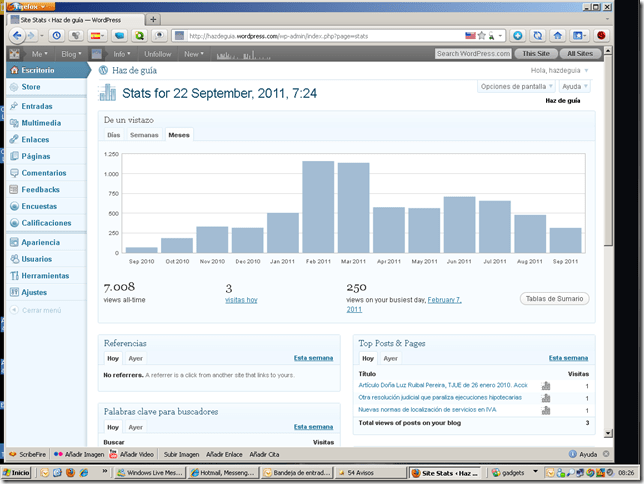Open the visitas hoy link
The image size is (644, 484).
[241, 299]
